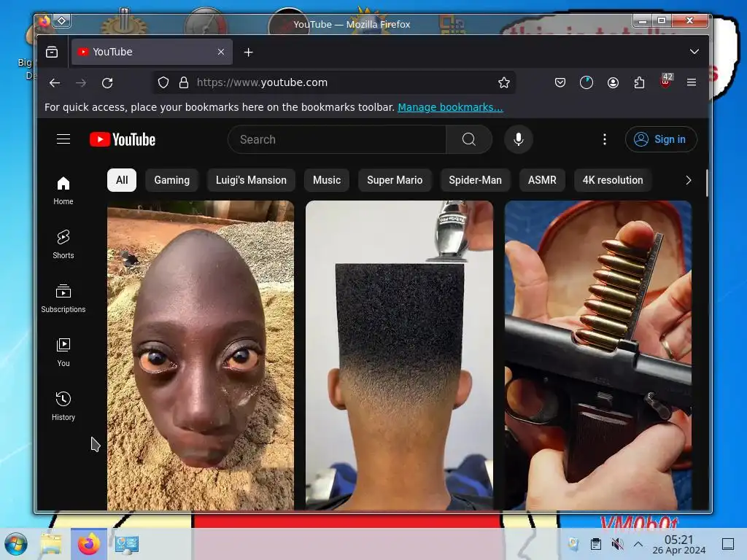The width and height of the screenshot is (747, 560).
Task: Open the control panel taskbar icon
Action: 127,544
